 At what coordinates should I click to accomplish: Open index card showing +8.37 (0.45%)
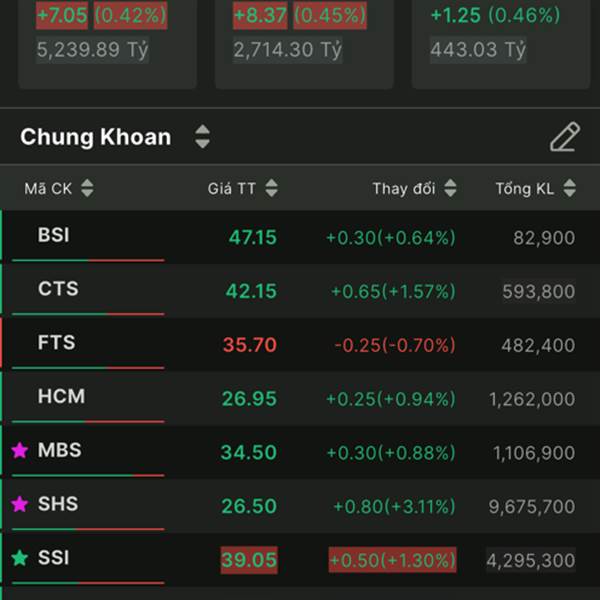(x=298, y=32)
